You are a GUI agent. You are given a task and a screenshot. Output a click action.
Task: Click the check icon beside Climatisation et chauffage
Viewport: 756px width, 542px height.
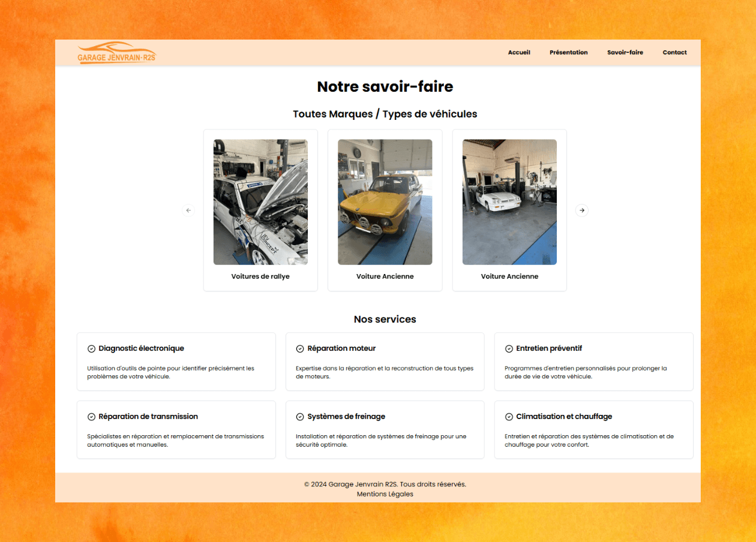click(x=509, y=417)
